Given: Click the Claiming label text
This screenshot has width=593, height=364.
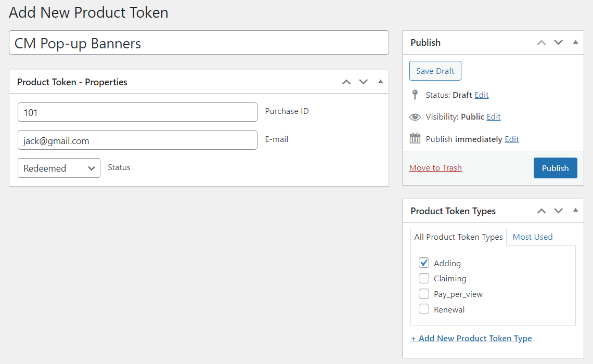Looking at the screenshot, I should [x=450, y=279].
